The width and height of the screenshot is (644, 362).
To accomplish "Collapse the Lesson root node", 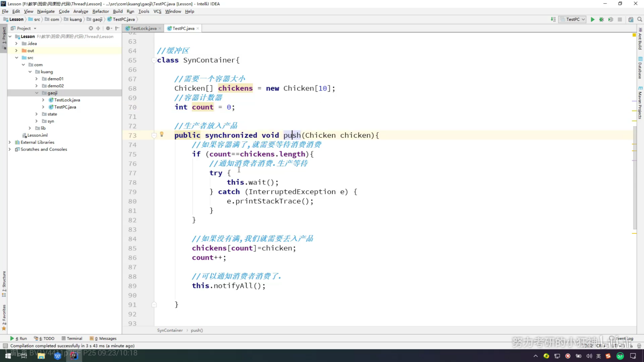I will coord(10,36).
